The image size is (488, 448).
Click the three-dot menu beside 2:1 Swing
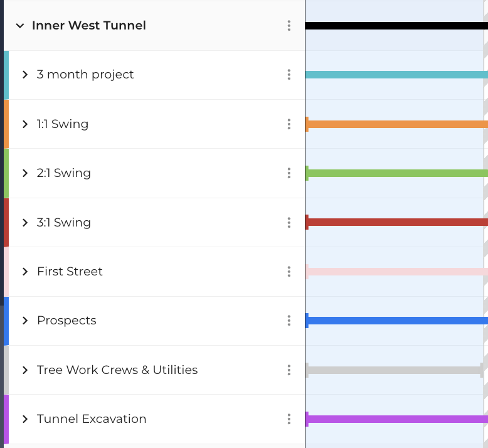pyautogui.click(x=289, y=173)
